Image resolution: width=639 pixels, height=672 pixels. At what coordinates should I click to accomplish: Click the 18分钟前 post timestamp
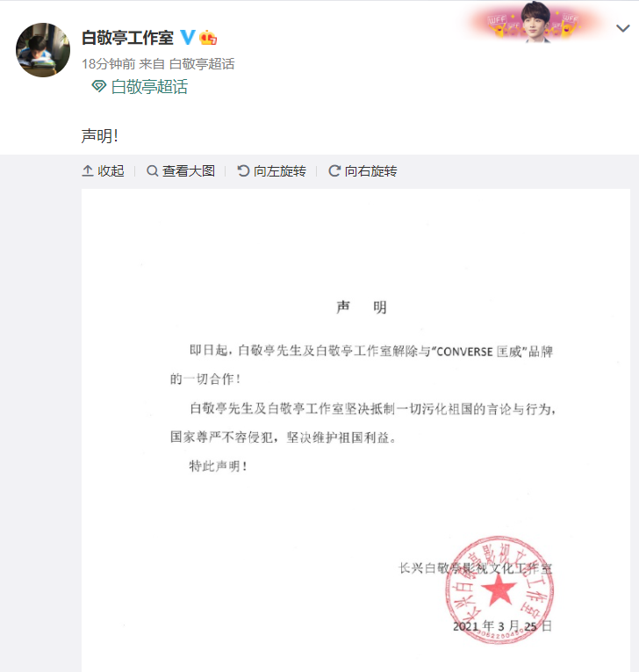108,64
